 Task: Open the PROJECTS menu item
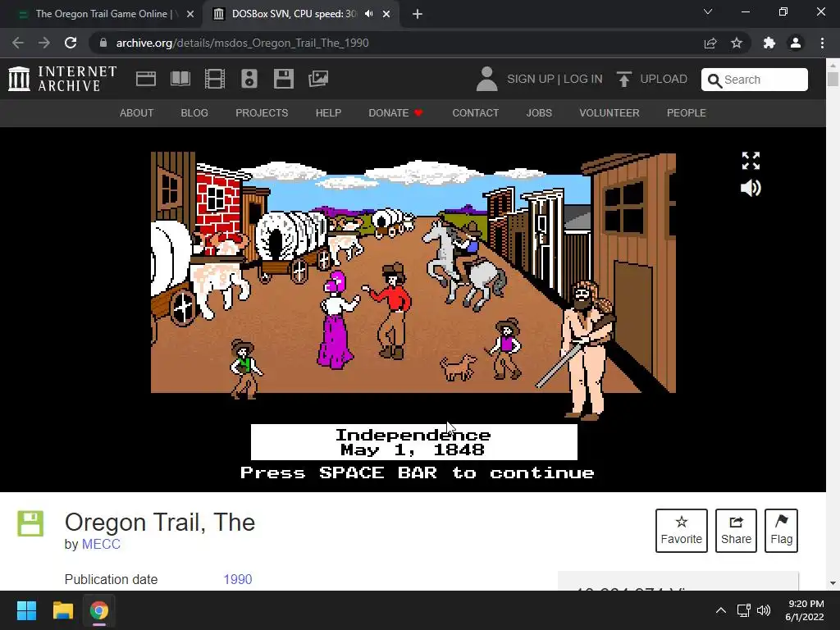pos(262,113)
